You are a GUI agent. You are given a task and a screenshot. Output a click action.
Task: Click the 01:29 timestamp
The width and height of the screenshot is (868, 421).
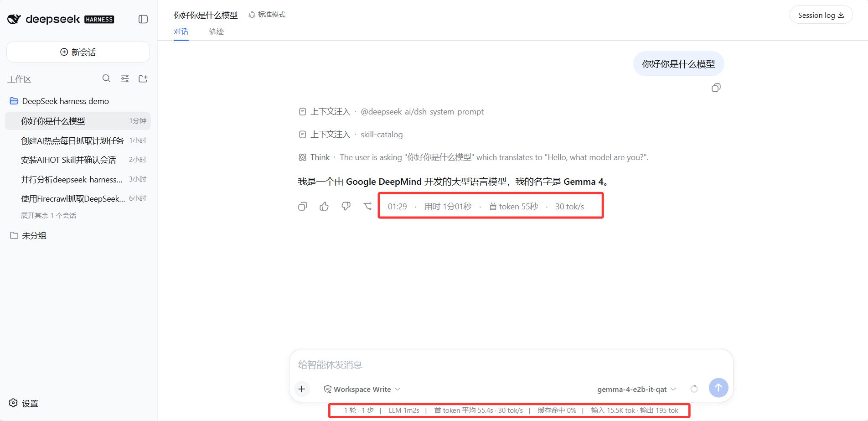(x=397, y=207)
